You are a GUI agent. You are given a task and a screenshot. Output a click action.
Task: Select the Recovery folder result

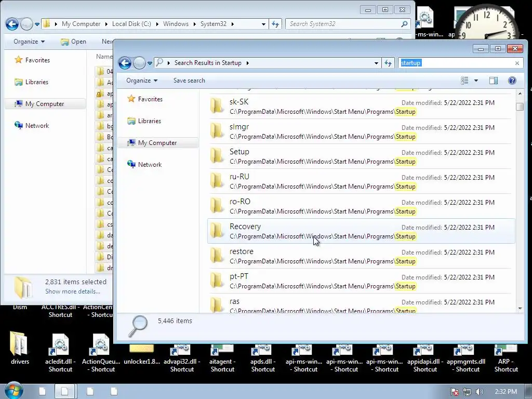click(361, 231)
